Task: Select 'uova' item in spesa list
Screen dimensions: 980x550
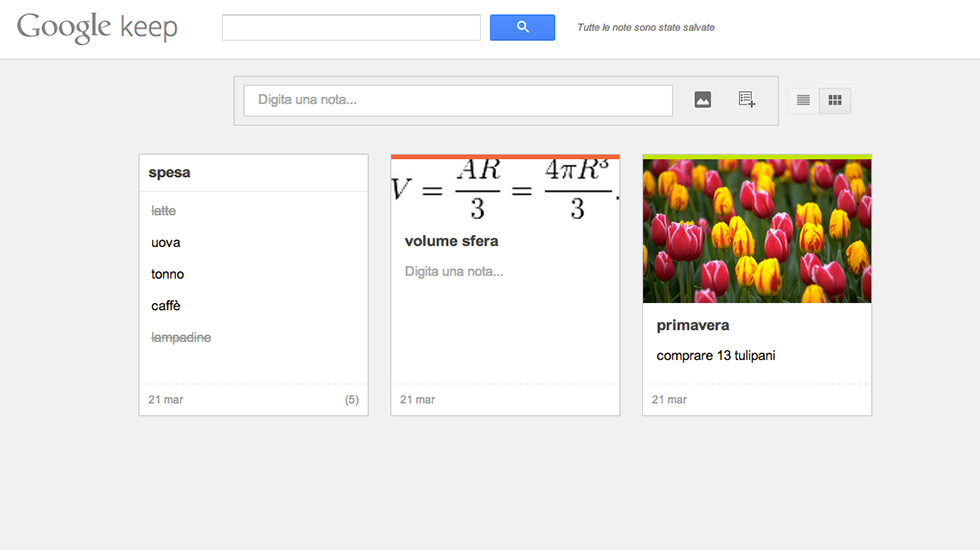Action: point(166,243)
